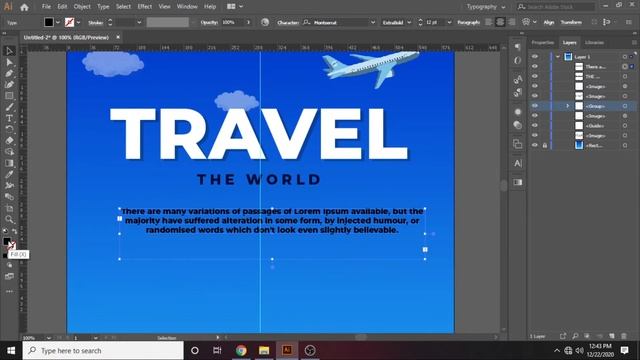
Task: Open the Edit Toolbar three dots
Action: (x=9, y=291)
